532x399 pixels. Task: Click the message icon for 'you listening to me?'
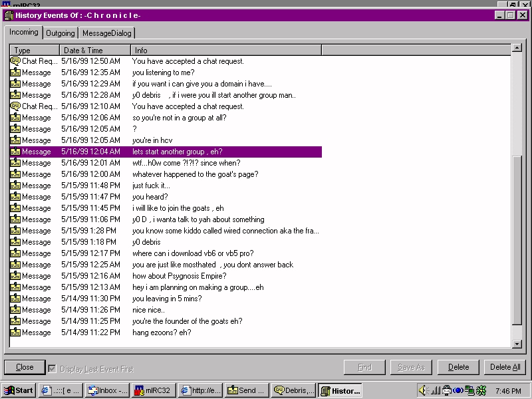click(x=15, y=72)
